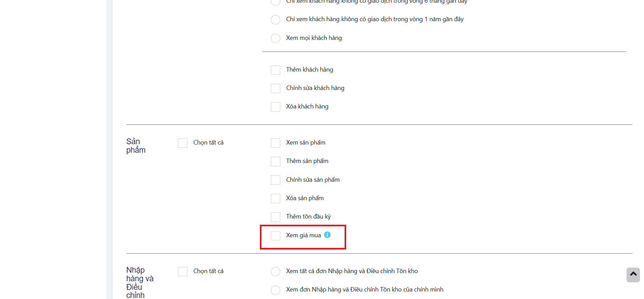Select Chọn tất cả for Sản phẩm
The width and height of the screenshot is (644, 299).
[183, 143]
